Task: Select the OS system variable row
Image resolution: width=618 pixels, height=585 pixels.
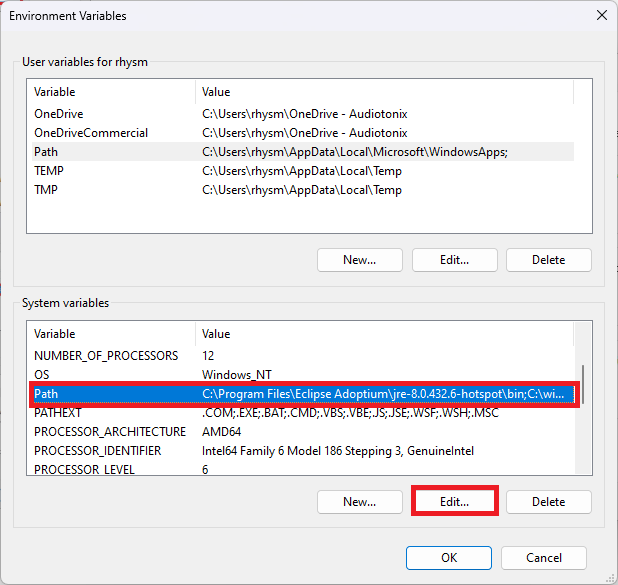Action: coord(303,374)
